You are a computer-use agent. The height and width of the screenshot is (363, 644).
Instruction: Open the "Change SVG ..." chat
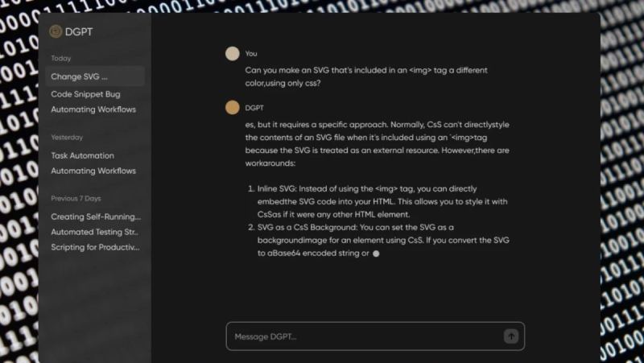pos(80,77)
